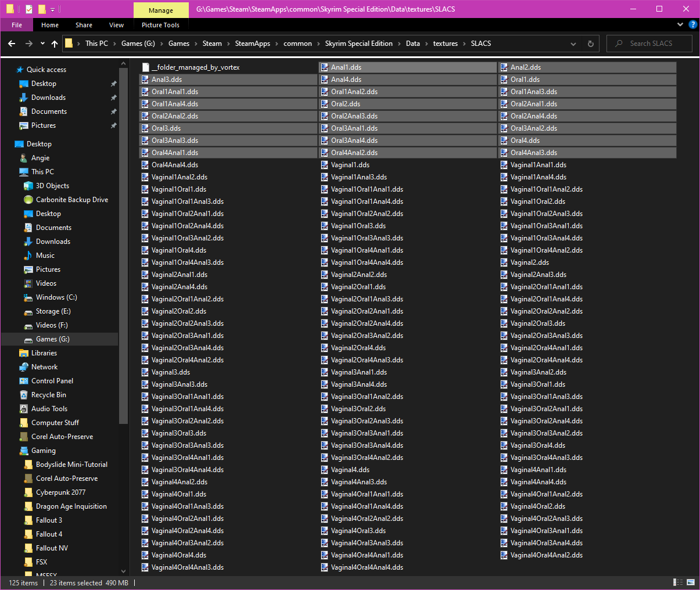Switch to the Share ribbon tab

coord(84,25)
